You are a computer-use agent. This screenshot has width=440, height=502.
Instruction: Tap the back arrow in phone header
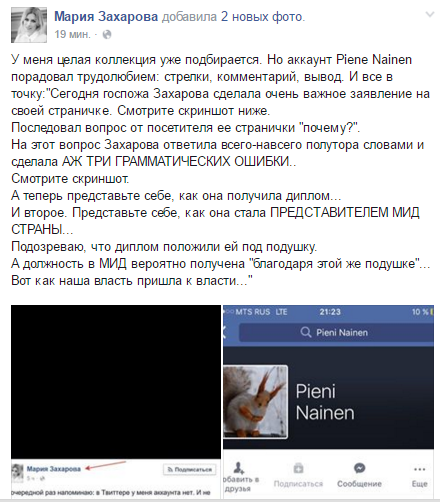[x=224, y=332]
